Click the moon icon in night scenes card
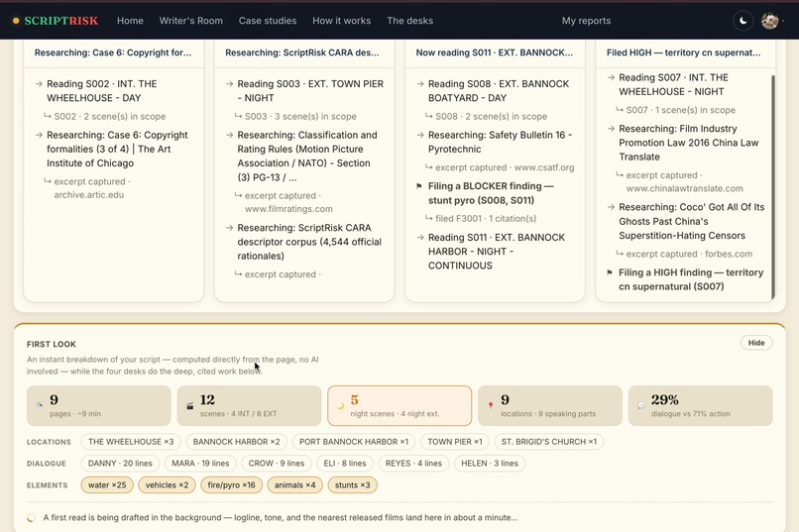 pos(340,406)
